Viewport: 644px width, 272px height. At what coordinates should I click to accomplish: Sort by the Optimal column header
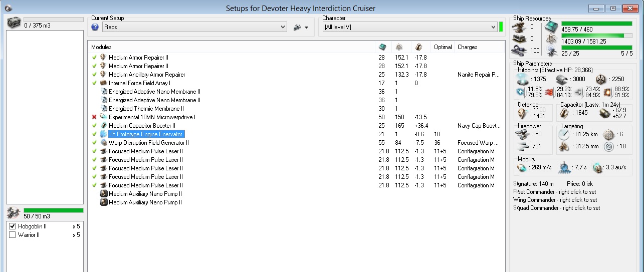pos(443,47)
